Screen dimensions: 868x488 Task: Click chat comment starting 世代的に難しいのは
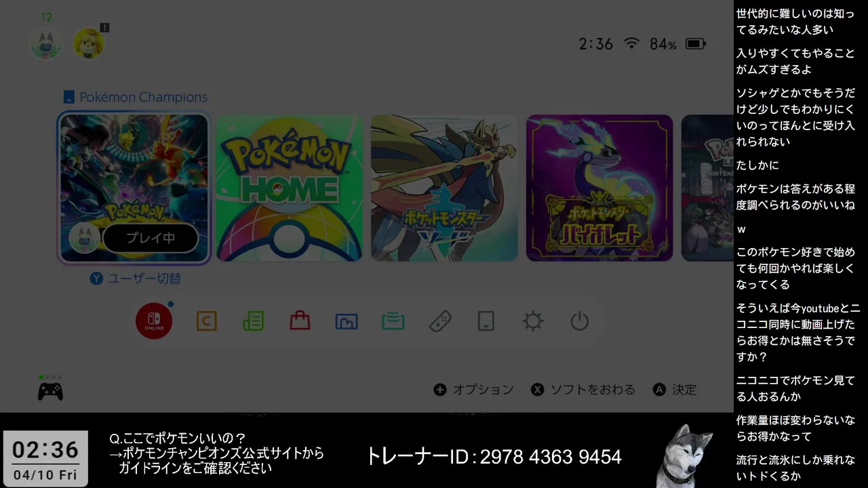[x=795, y=22]
